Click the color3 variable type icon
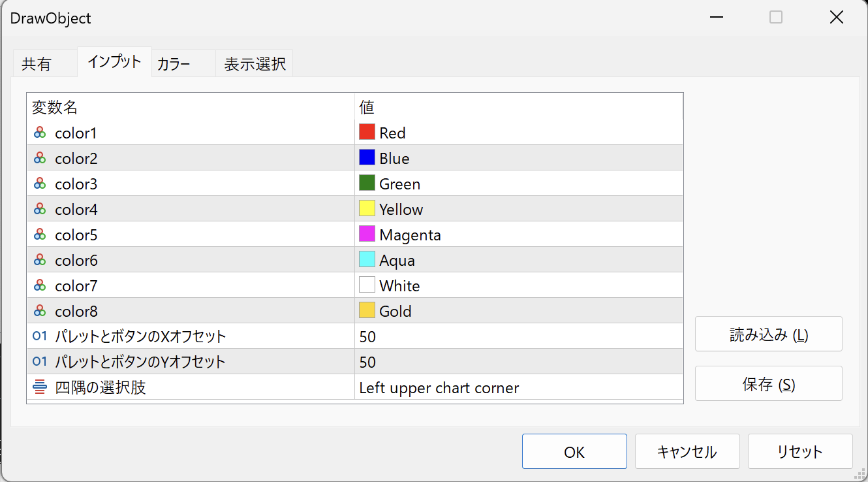The image size is (868, 482). [40, 184]
